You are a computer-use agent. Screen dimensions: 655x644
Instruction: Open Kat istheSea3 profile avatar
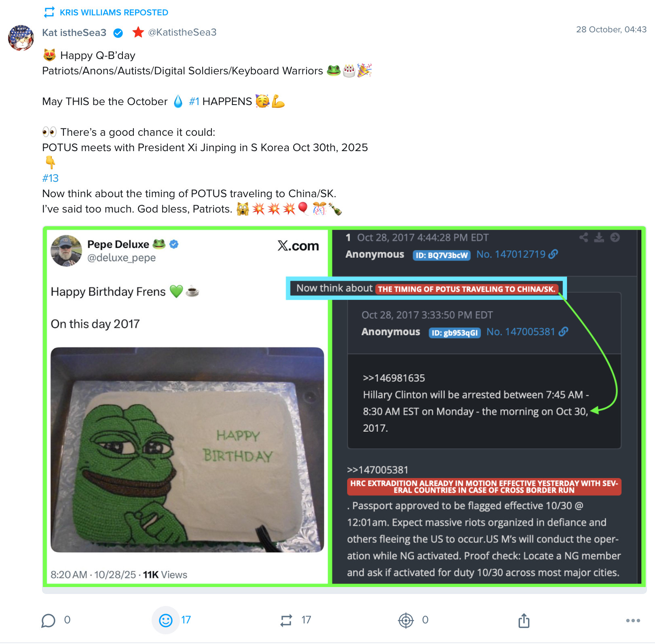21,38
